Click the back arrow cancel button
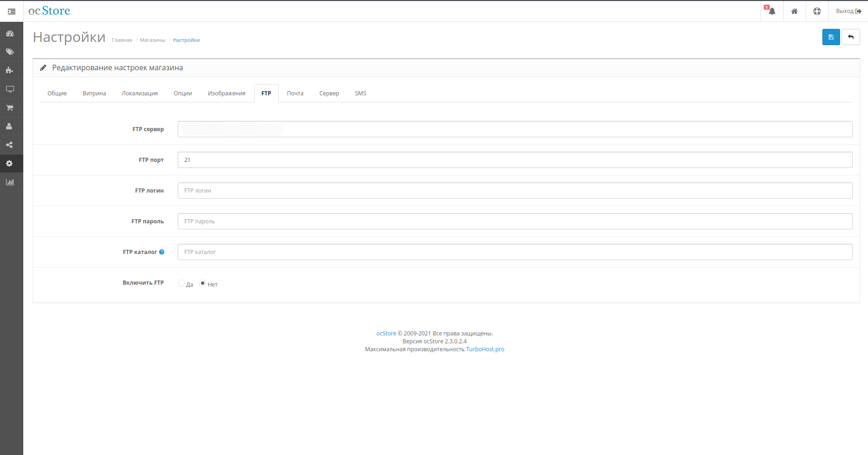 [850, 37]
